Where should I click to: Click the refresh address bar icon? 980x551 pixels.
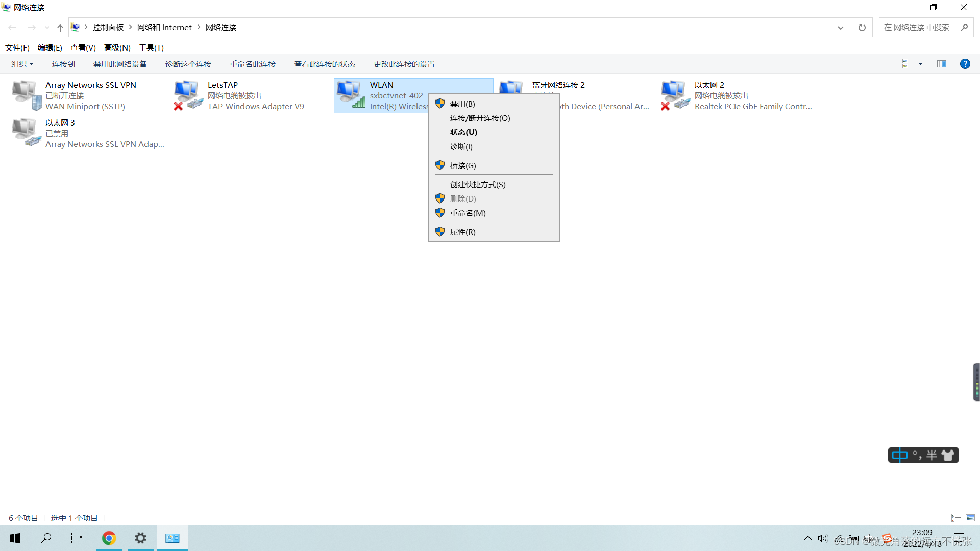click(862, 28)
